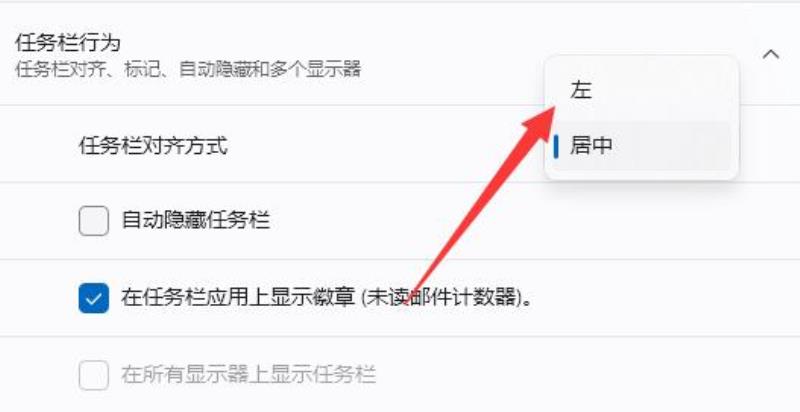Click the greyed-out box before 在所有显示器上显示任务栏
The height and width of the screenshot is (412, 800).
tap(93, 375)
